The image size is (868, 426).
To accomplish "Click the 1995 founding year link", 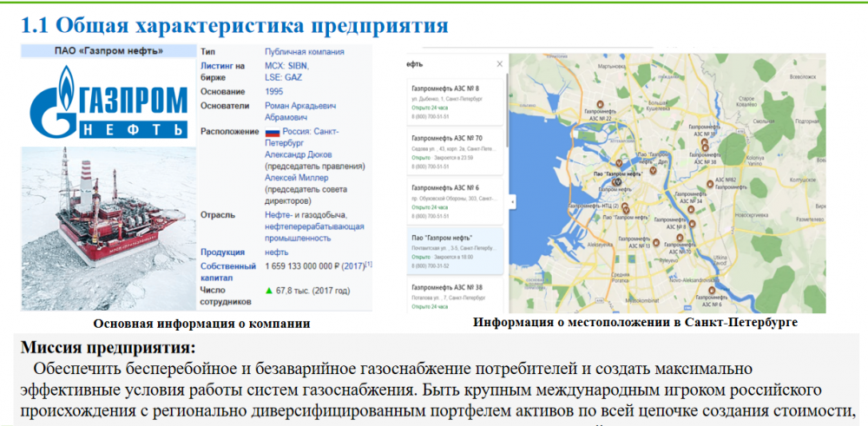I will (273, 91).
